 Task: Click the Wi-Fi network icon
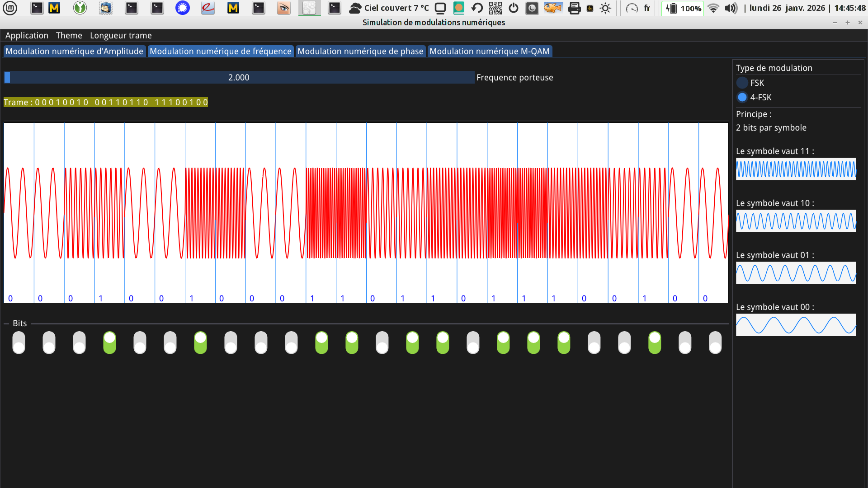[x=713, y=8]
